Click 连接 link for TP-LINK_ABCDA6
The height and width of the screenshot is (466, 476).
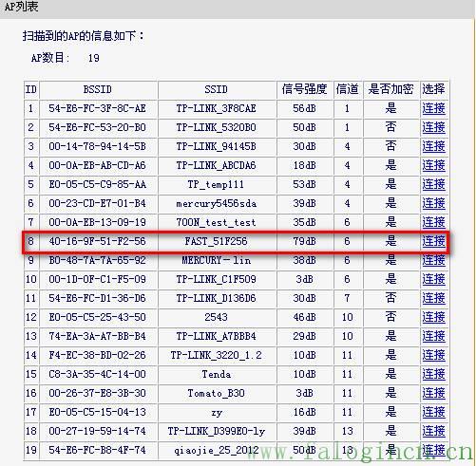[x=433, y=165]
